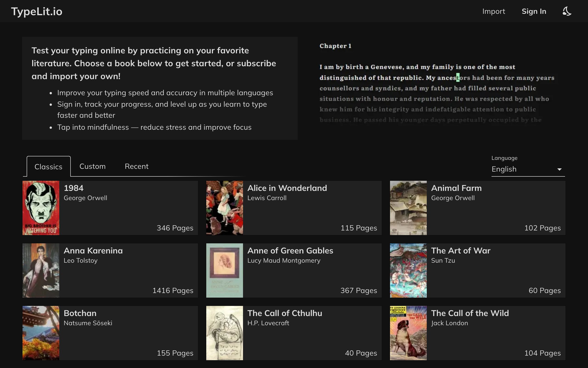Open the Animal Farm cover image

point(408,208)
